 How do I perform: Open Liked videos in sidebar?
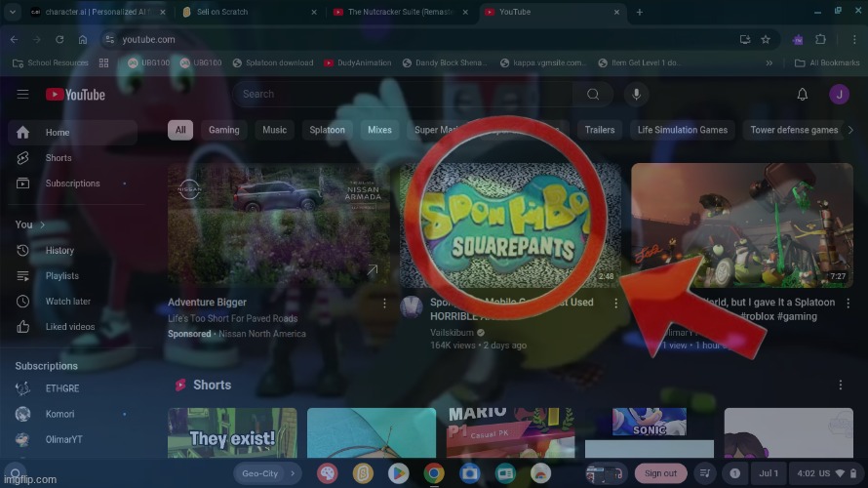[72, 327]
